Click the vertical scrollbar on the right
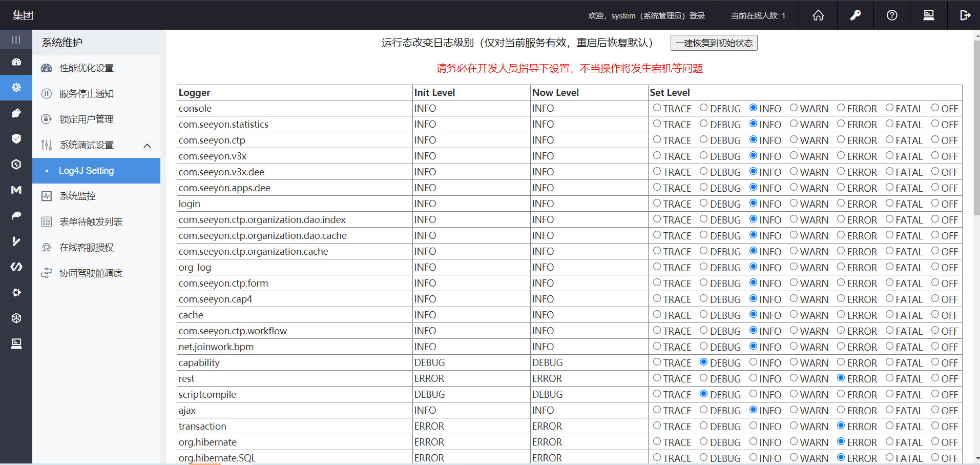 (976, 128)
